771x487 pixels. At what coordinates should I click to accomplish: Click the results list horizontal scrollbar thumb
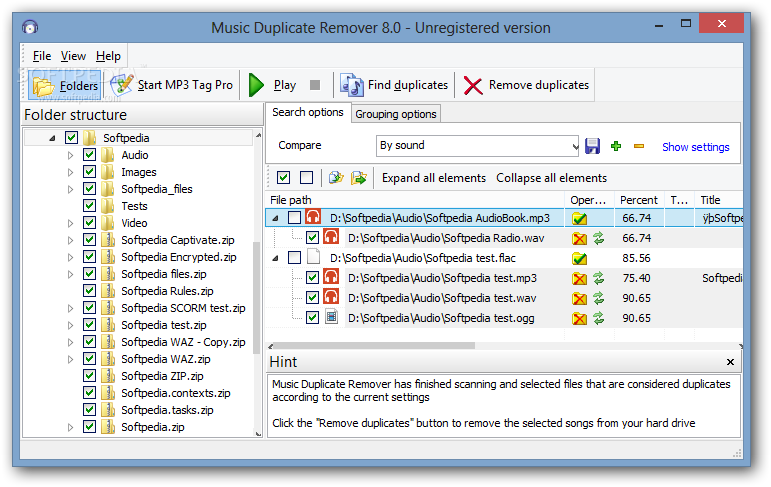[x=374, y=345]
